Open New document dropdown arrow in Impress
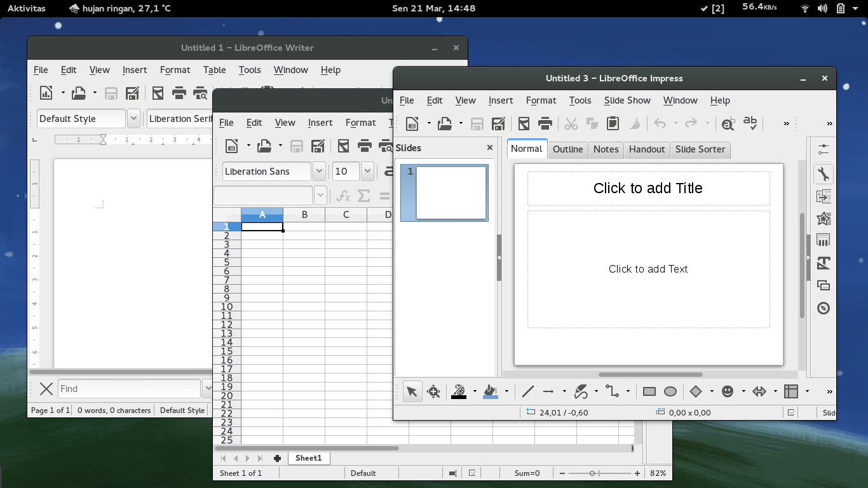Viewport: 868px width, 488px height. [429, 123]
